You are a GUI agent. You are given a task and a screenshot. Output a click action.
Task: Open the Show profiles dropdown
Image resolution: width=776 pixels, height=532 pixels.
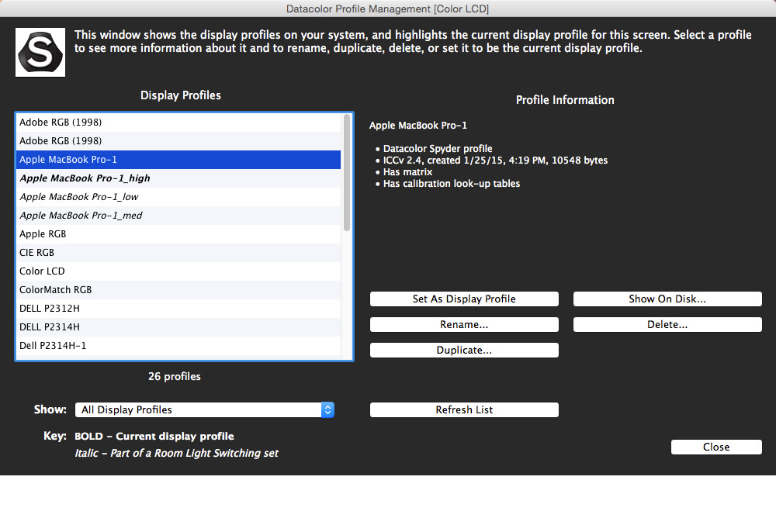pyautogui.click(x=204, y=410)
